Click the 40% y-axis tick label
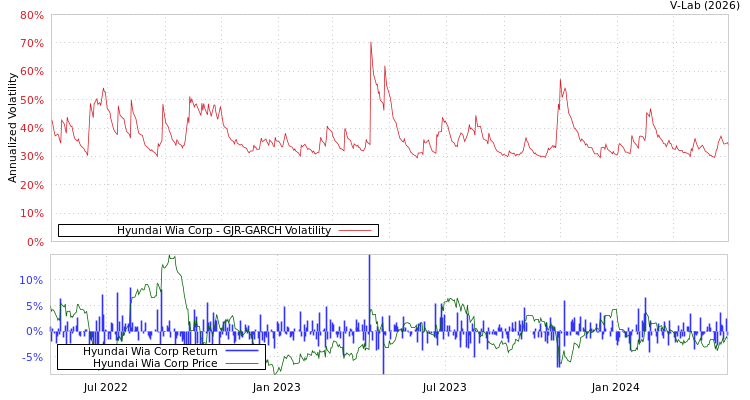This screenshot has height=400, width=750. click(x=31, y=129)
